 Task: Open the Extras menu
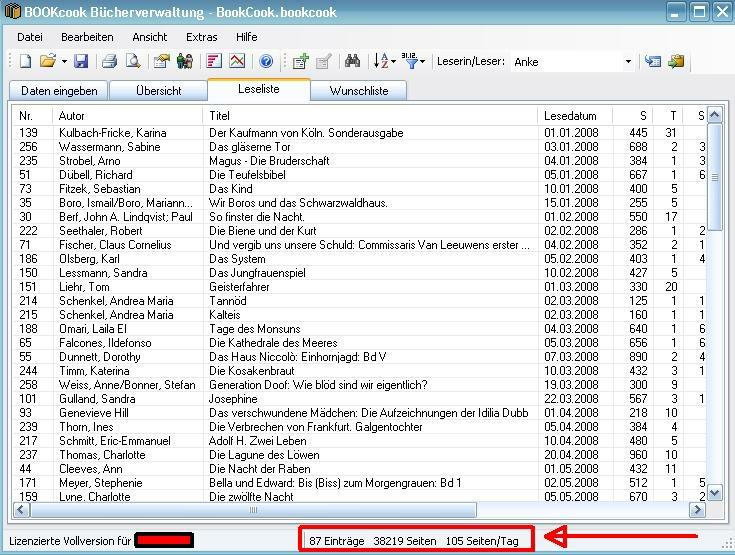pyautogui.click(x=201, y=37)
